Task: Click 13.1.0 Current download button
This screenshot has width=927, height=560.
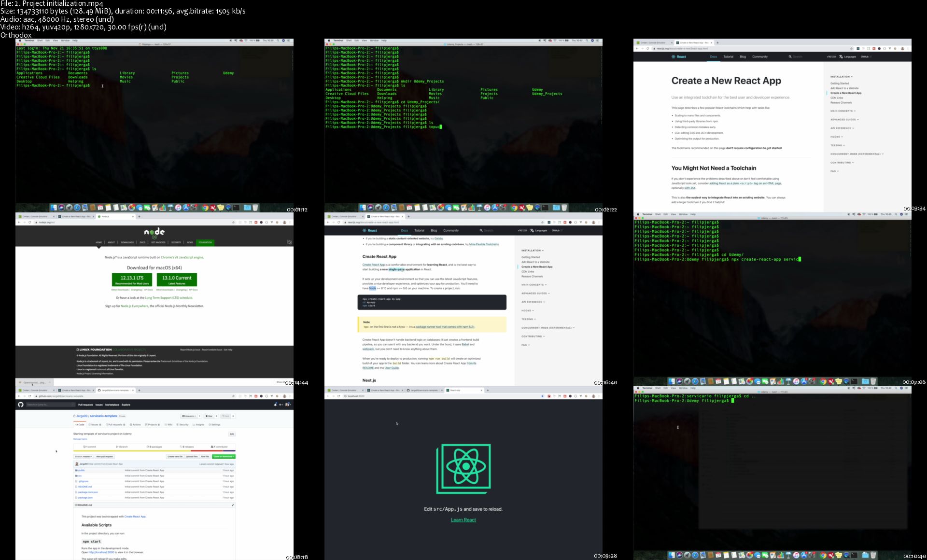Action: 177,280
